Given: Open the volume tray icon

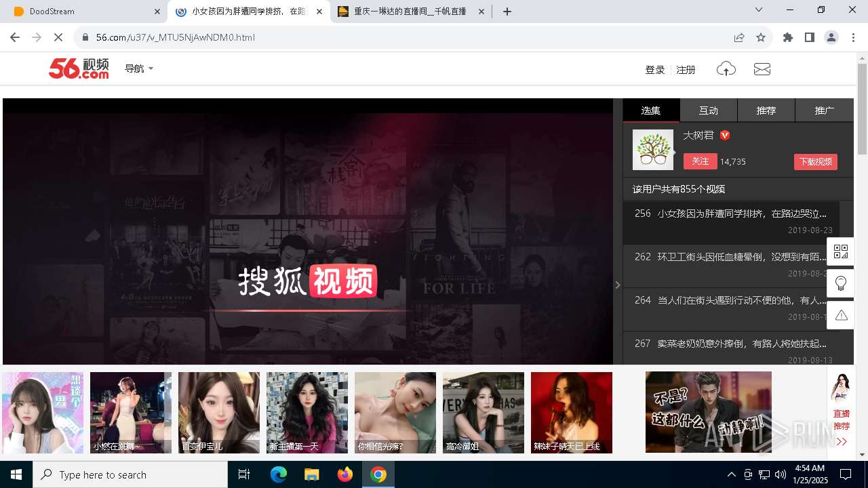Looking at the screenshot, I should (x=781, y=474).
